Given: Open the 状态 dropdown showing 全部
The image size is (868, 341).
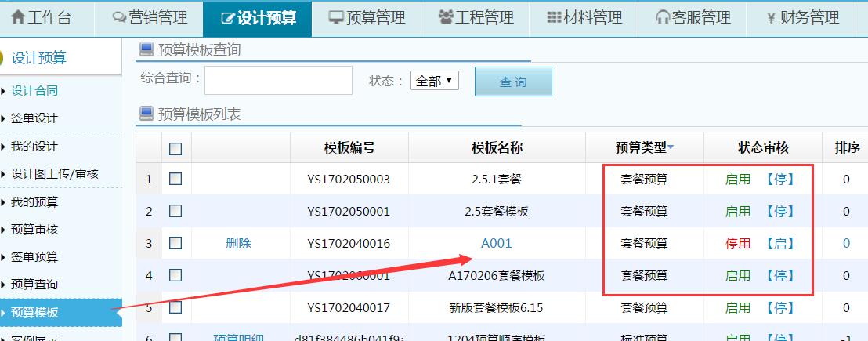Looking at the screenshot, I should [434, 81].
